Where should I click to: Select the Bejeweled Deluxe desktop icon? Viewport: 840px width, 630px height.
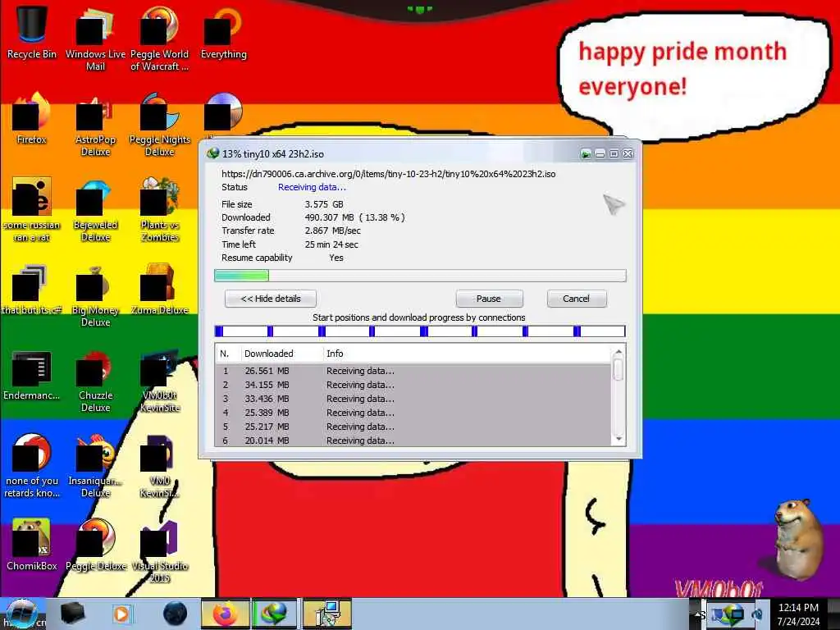coord(95,209)
